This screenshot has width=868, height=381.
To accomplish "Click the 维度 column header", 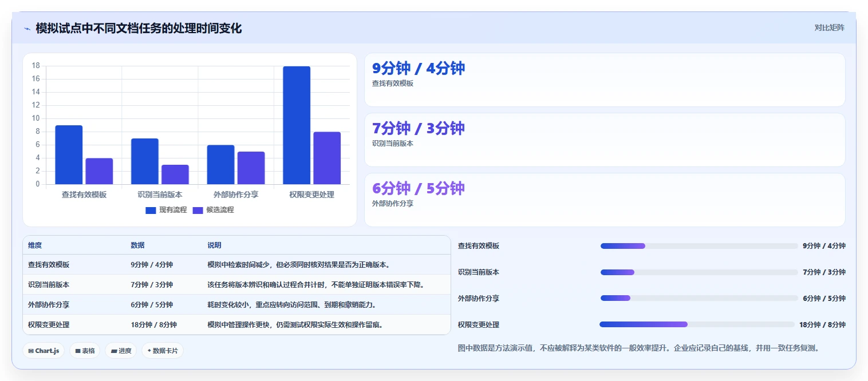I will pyautogui.click(x=35, y=245).
